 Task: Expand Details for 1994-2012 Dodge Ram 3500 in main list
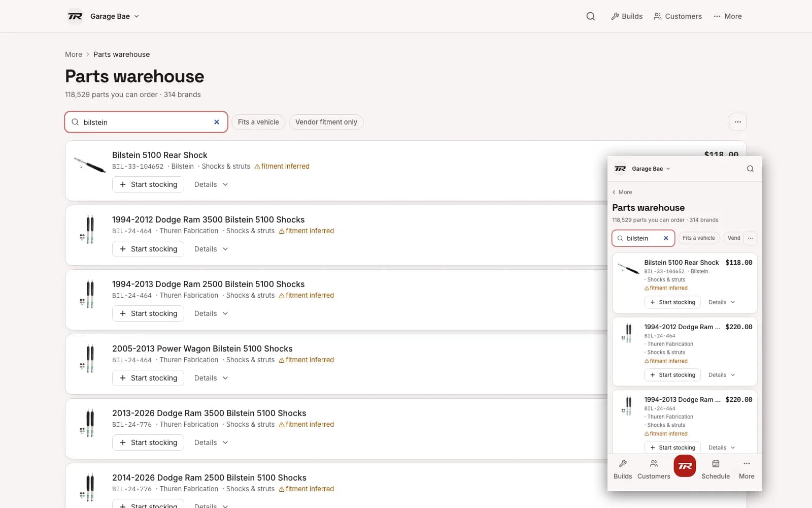coord(211,249)
